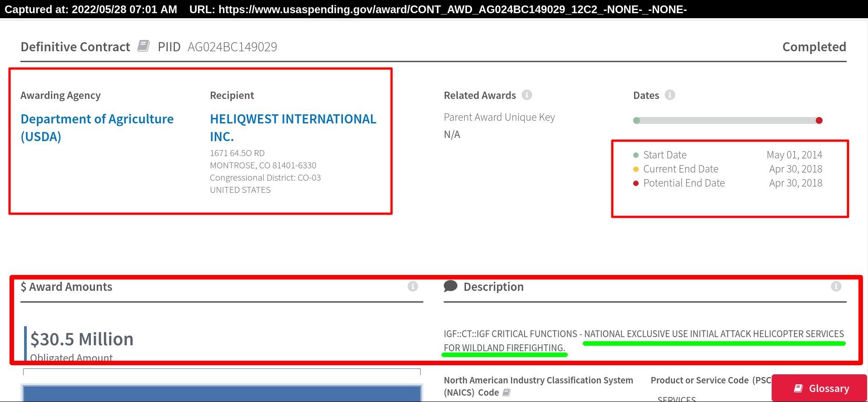Click red end marker on dates timeline
This screenshot has width=868, height=402.
point(819,120)
